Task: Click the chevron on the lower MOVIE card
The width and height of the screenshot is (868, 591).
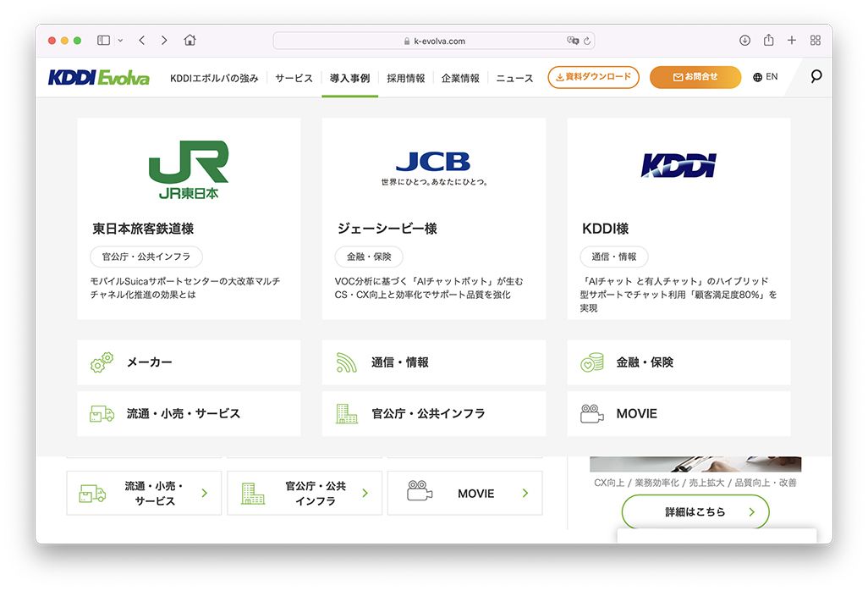Action: click(x=525, y=493)
